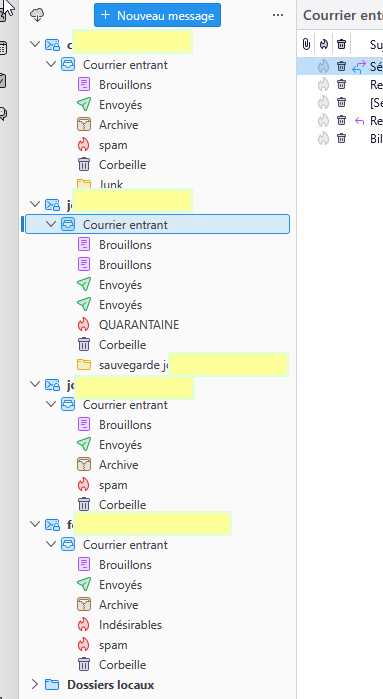Delete the second message using its trash icon
Image resolution: width=383 pixels, height=699 pixels.
click(342, 84)
